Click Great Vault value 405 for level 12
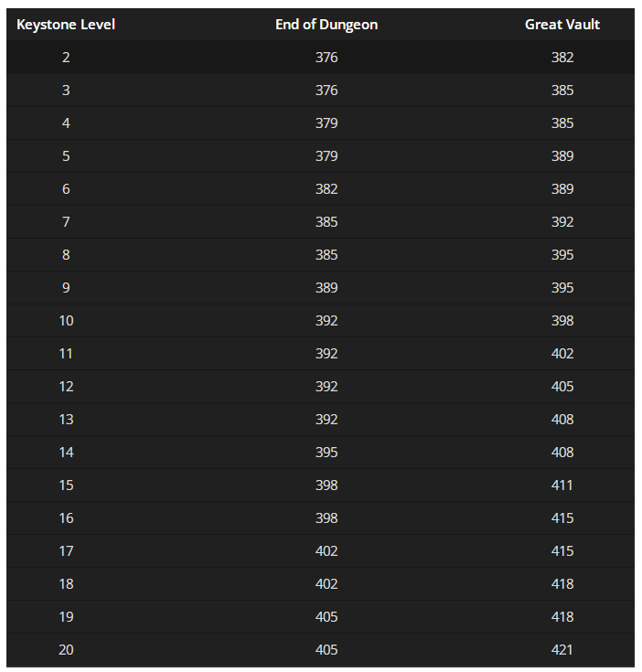The width and height of the screenshot is (642, 672). tap(562, 387)
